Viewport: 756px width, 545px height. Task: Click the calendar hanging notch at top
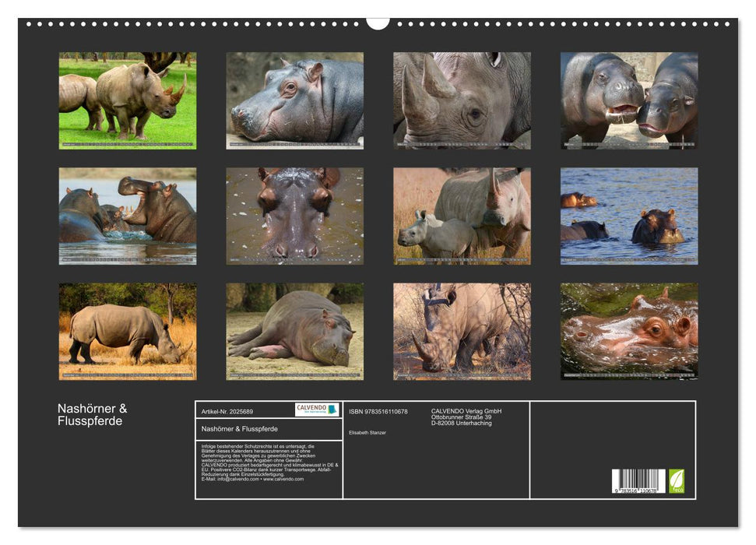tap(378, 23)
